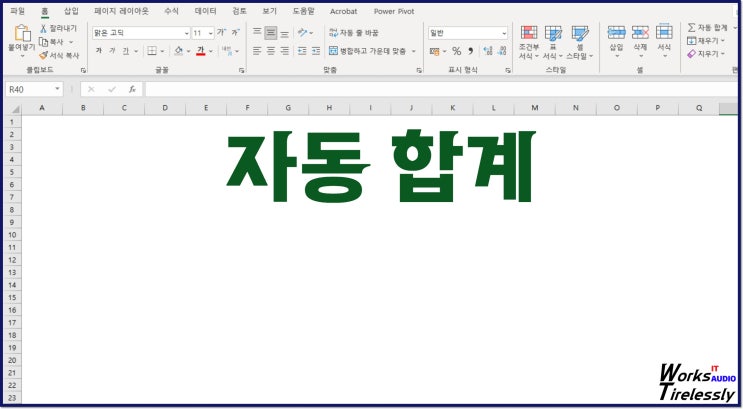This screenshot has width=743, height=409.
Task: Toggle italic formatting
Action: 112,51
